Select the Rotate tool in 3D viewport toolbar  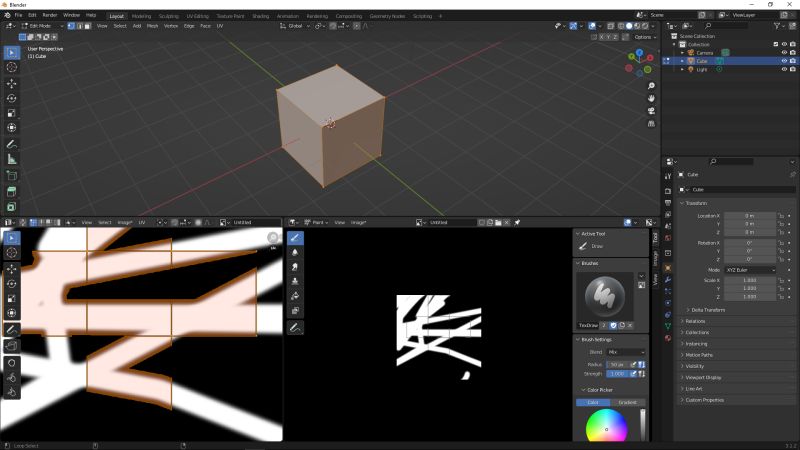[12, 98]
